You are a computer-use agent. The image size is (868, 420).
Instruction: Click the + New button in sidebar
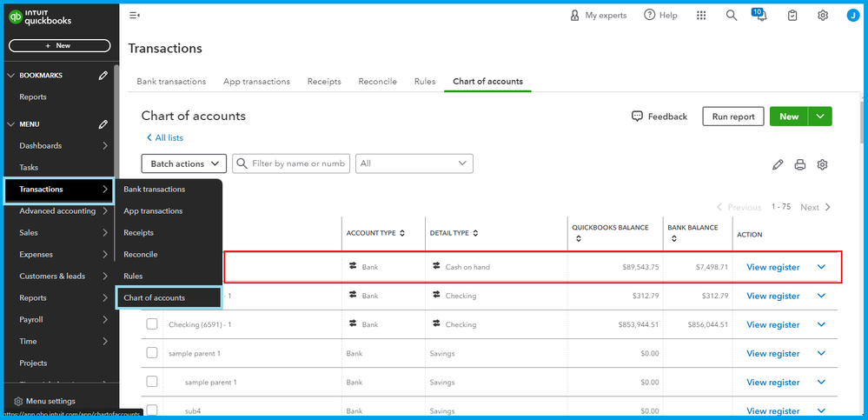[59, 45]
